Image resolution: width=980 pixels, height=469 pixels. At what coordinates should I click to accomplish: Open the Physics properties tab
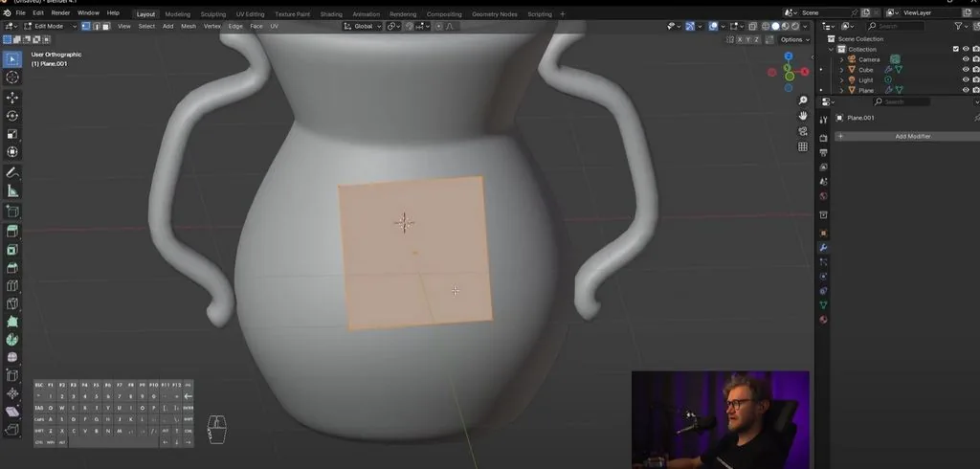[823, 277]
